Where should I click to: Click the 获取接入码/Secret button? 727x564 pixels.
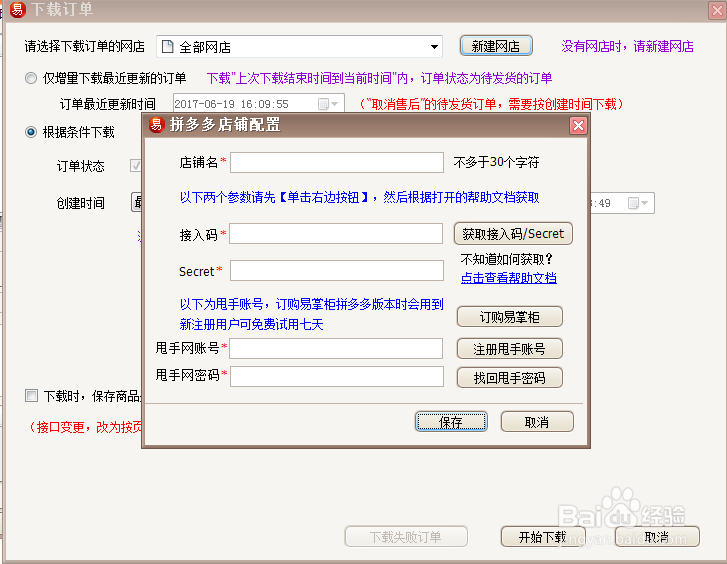point(513,233)
